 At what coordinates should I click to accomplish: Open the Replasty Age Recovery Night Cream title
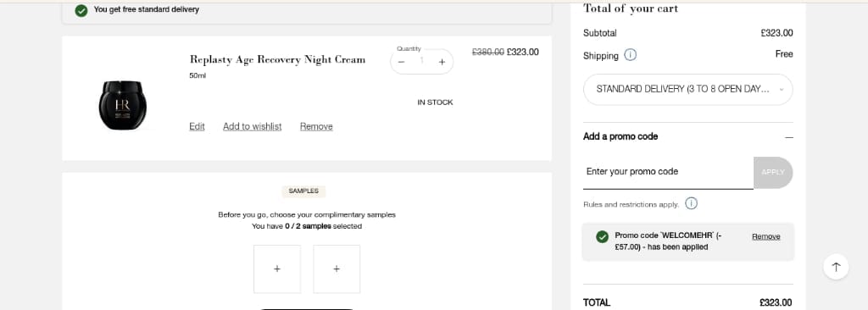click(277, 60)
